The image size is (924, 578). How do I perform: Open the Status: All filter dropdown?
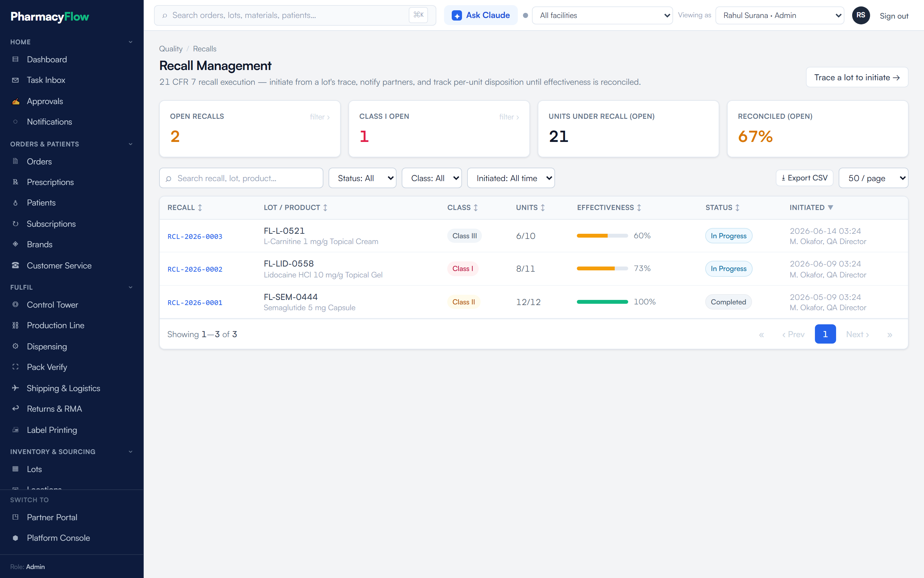tap(362, 178)
